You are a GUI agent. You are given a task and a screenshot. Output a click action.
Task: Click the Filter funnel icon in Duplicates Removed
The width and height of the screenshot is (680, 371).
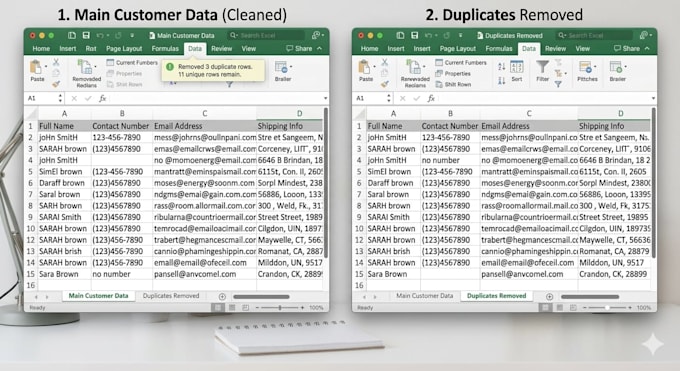(543, 67)
